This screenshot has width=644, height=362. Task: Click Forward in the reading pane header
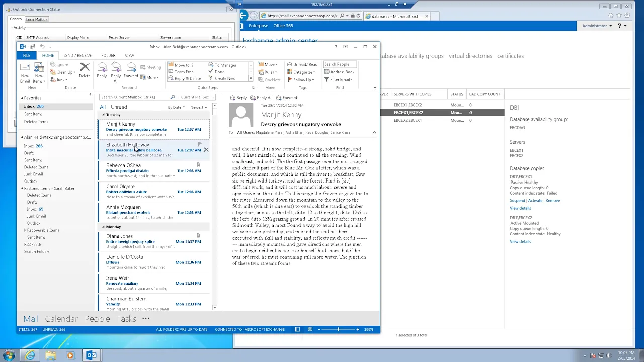[x=287, y=98]
